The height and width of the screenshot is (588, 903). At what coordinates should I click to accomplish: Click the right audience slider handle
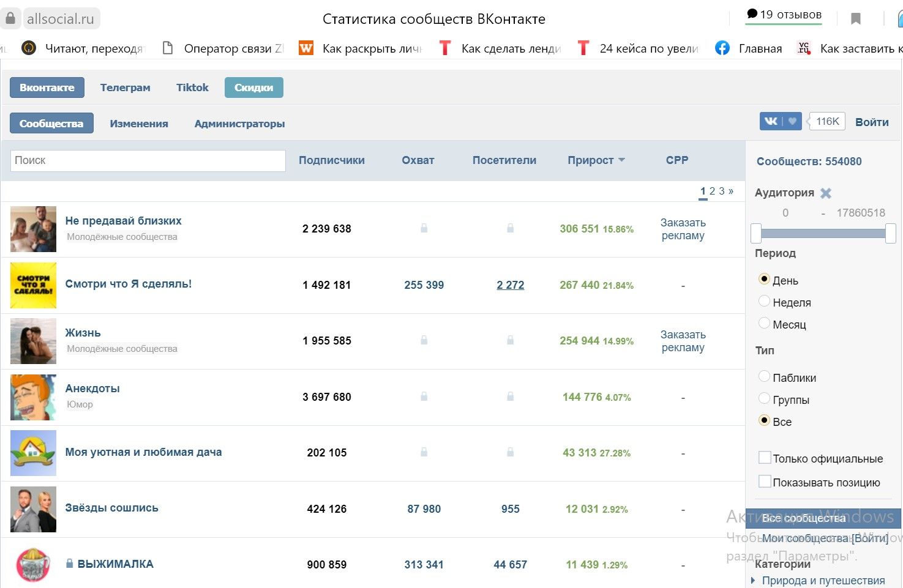point(891,233)
